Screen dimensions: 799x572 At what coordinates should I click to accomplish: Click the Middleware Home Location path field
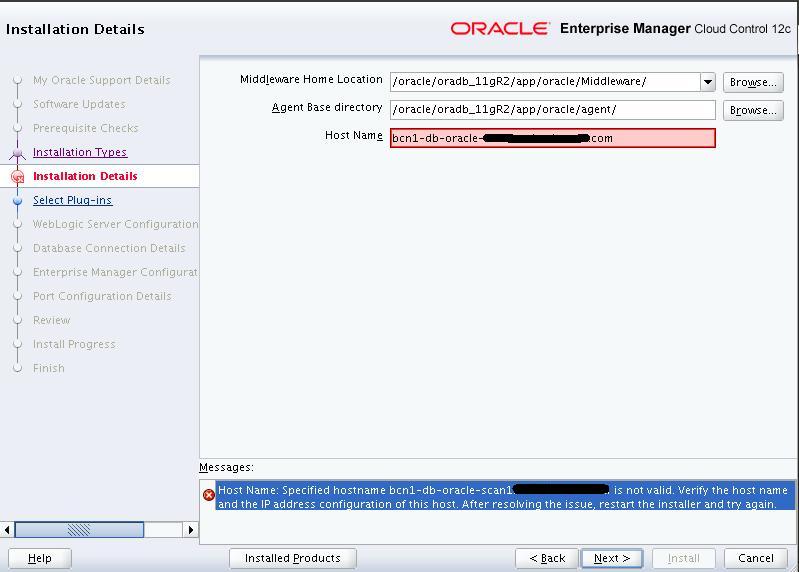(x=545, y=82)
